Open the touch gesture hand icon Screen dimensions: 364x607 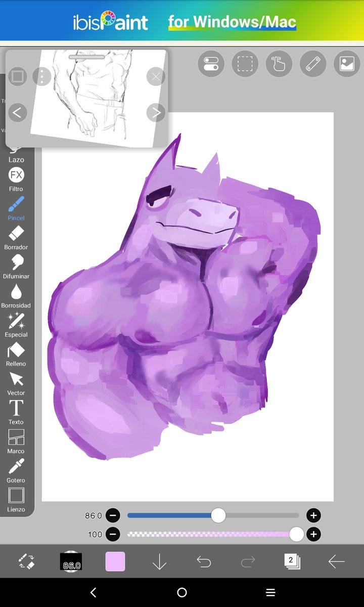click(x=279, y=64)
